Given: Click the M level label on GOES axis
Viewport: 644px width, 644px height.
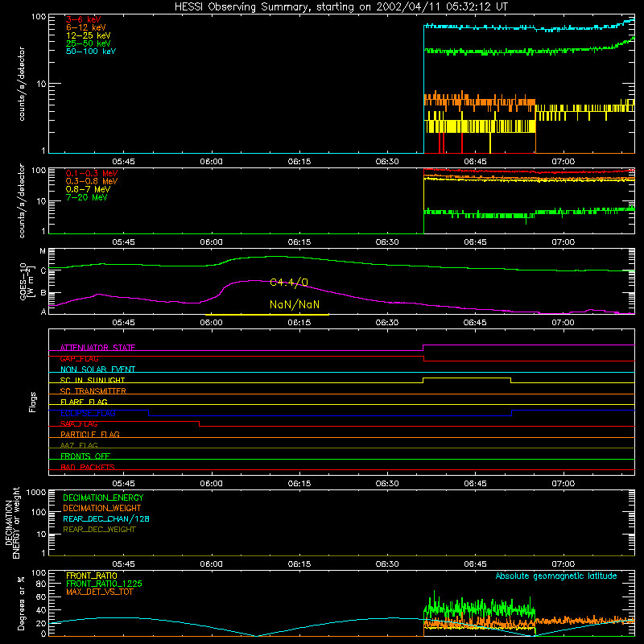Looking at the screenshot, I should pyautogui.click(x=43, y=251).
